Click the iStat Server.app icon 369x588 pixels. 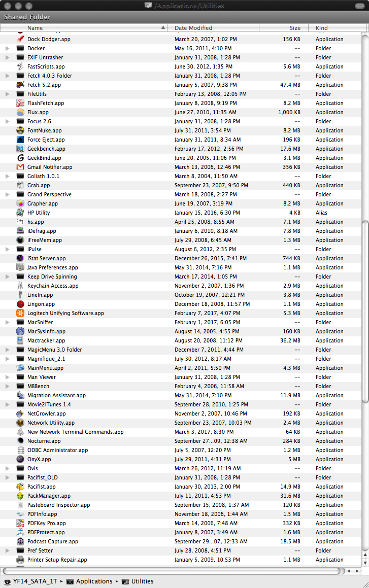[21, 258]
